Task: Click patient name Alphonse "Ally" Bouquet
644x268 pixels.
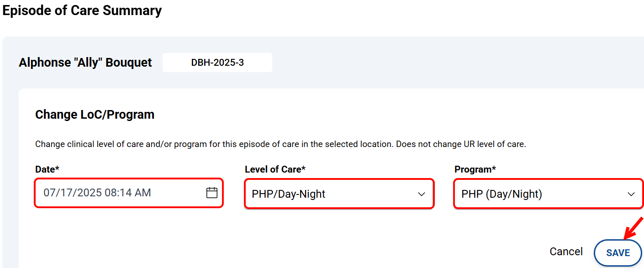Action: point(85,63)
